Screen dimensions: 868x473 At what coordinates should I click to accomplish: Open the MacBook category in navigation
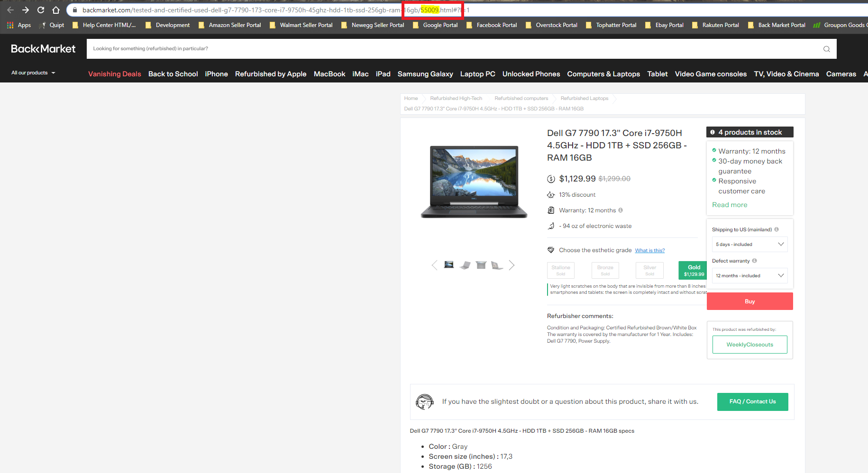pos(329,74)
